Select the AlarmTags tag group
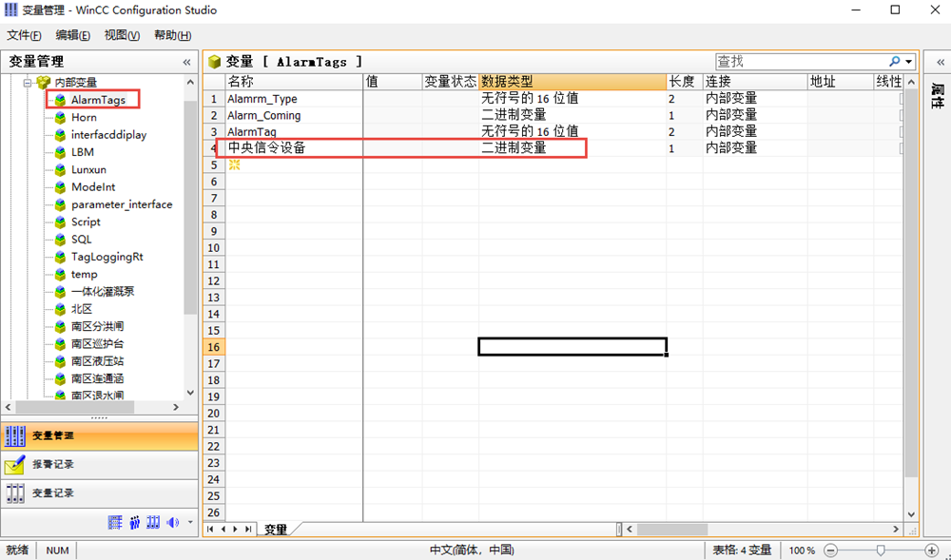The width and height of the screenshot is (951, 560). (x=97, y=100)
